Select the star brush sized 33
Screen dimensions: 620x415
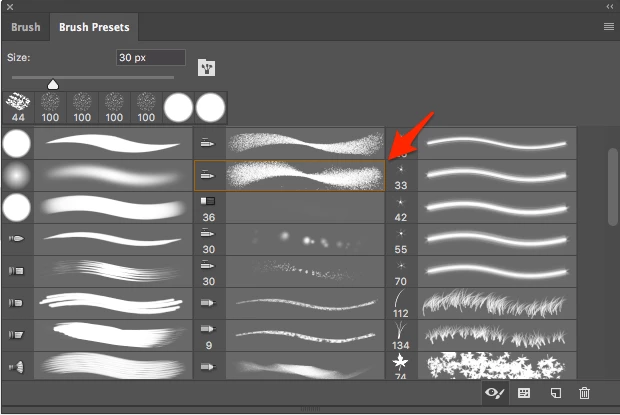pos(481,175)
